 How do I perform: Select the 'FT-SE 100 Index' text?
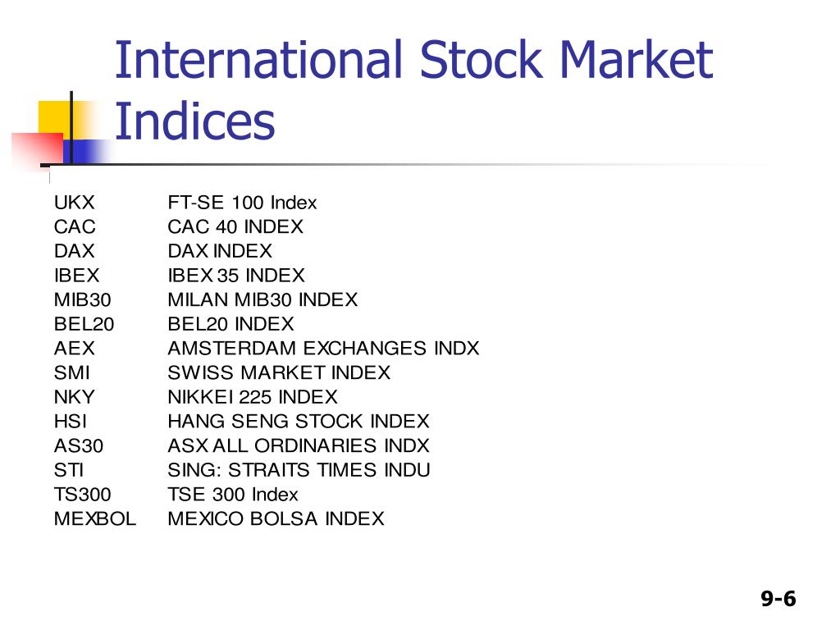point(242,203)
